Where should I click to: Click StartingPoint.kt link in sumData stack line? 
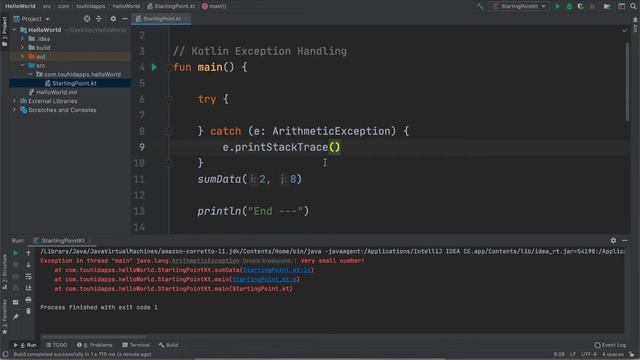point(277,270)
